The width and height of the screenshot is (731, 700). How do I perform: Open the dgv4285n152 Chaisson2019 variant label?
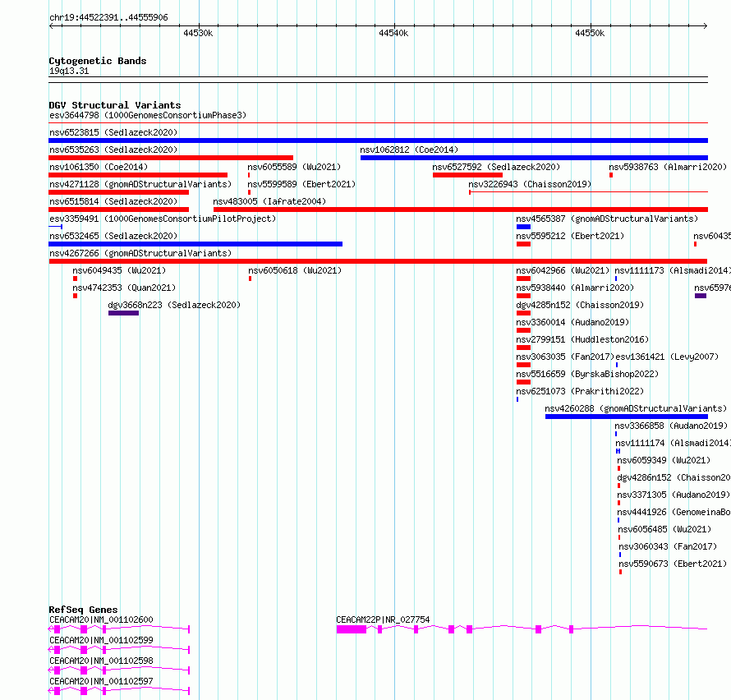[x=580, y=305]
